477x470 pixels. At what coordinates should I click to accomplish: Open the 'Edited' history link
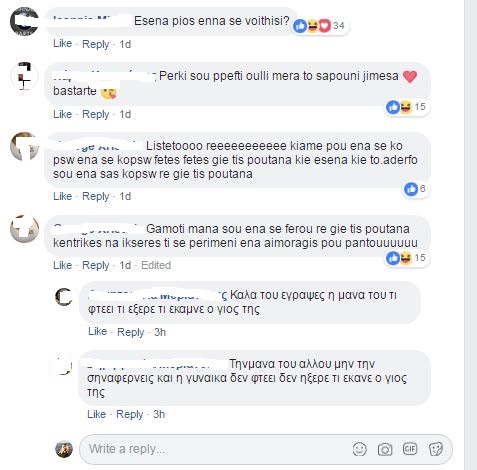(156, 265)
